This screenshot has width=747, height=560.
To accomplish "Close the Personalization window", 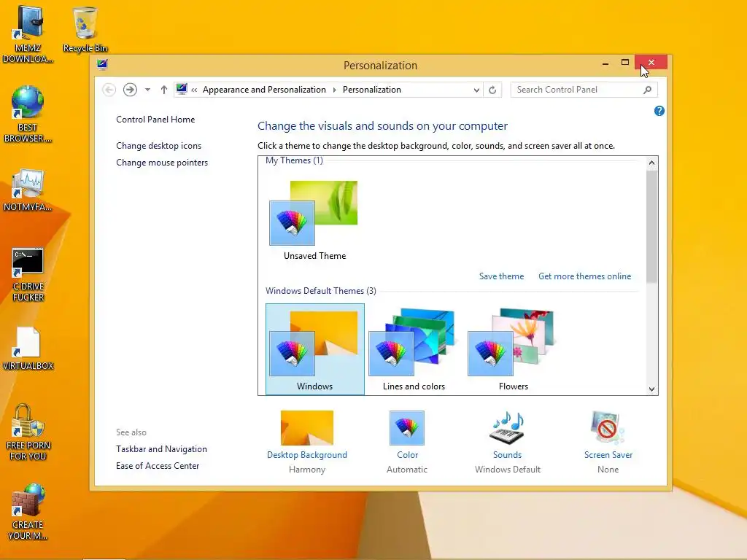I will click(x=651, y=63).
